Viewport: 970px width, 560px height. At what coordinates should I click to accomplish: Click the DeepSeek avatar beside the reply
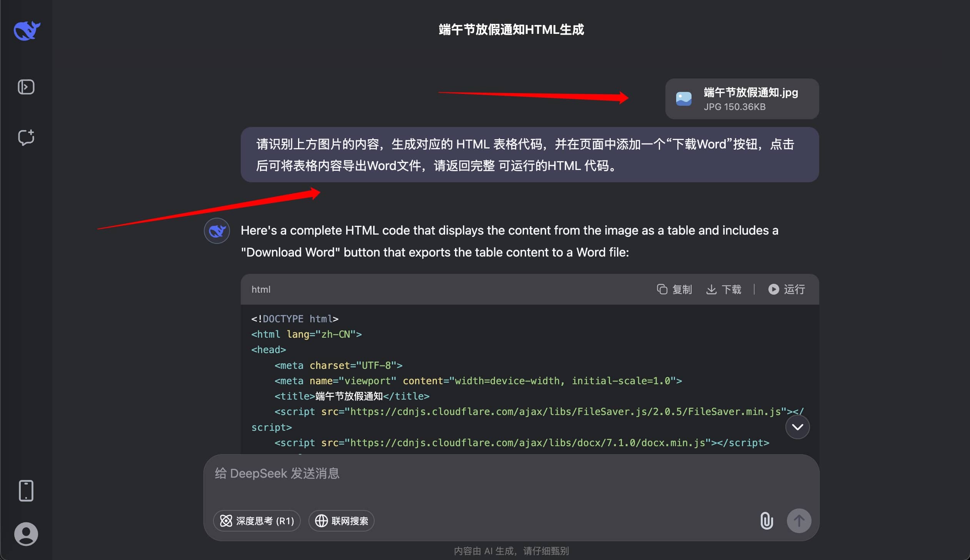pyautogui.click(x=217, y=231)
